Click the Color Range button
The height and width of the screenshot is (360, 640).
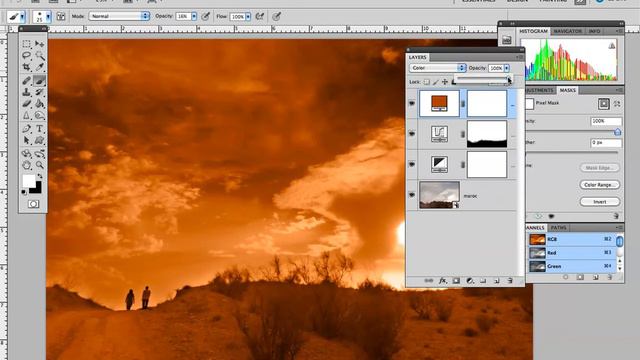click(600, 185)
